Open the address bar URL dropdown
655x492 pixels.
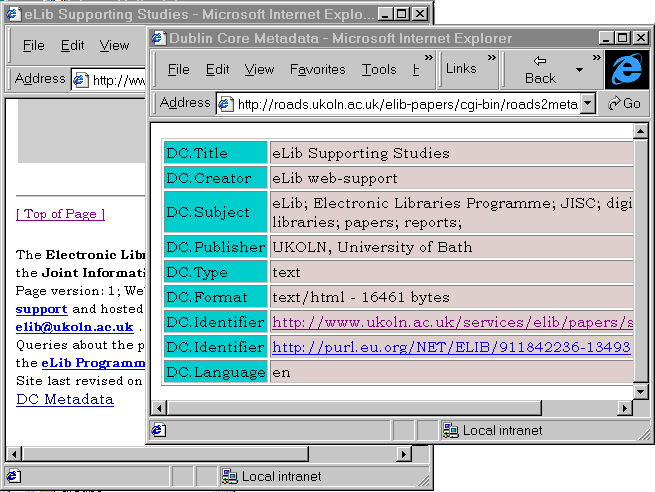(587, 103)
